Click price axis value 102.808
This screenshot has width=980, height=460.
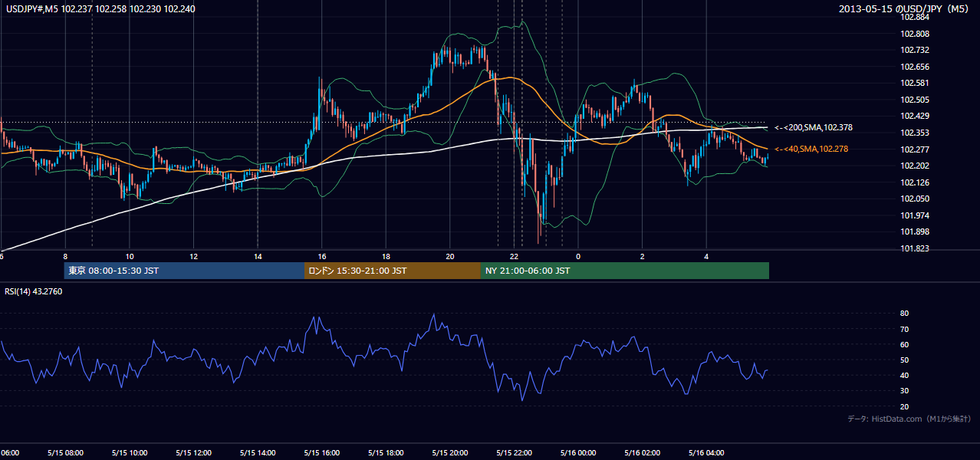(916, 34)
